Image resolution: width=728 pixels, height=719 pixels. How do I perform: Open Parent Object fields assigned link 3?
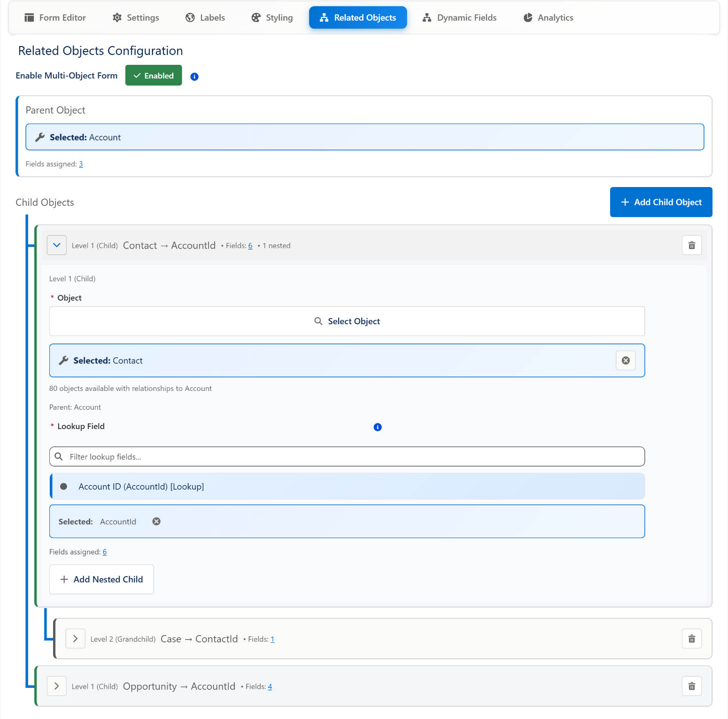tap(81, 164)
